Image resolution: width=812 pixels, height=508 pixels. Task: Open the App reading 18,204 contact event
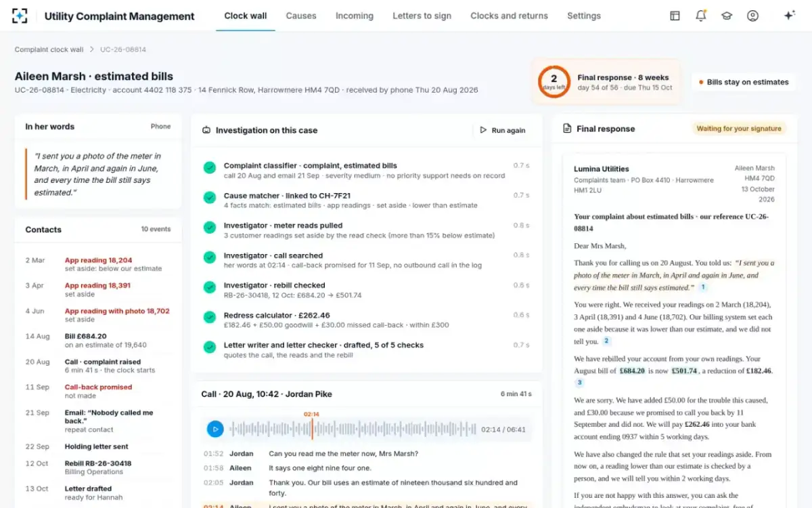click(x=98, y=264)
